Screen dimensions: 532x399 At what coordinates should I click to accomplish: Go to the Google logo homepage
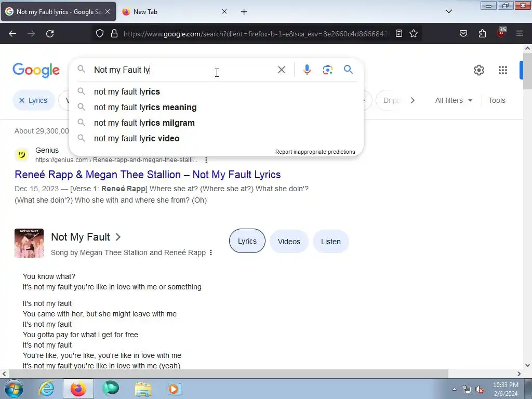(36, 70)
